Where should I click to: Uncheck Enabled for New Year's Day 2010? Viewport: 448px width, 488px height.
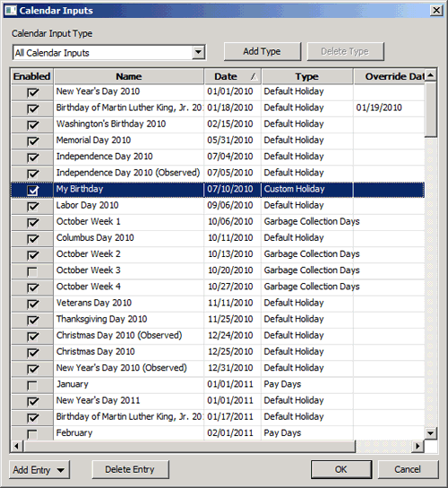(x=32, y=92)
